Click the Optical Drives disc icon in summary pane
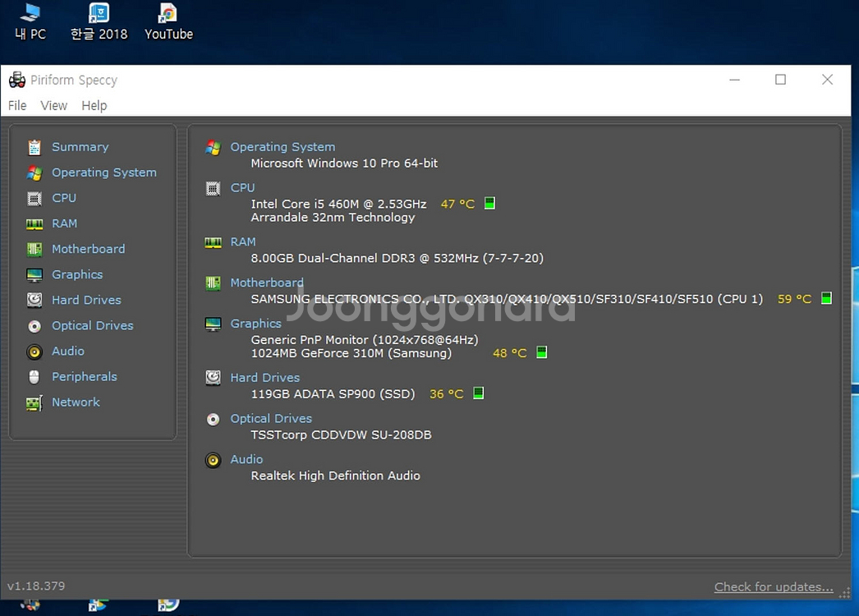Viewport: 859px width, 616px height. click(213, 419)
